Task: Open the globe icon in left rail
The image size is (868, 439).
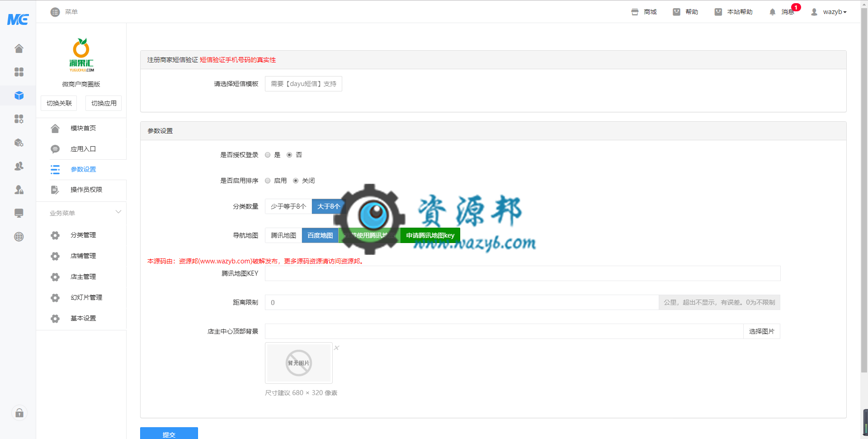Action: tap(19, 237)
